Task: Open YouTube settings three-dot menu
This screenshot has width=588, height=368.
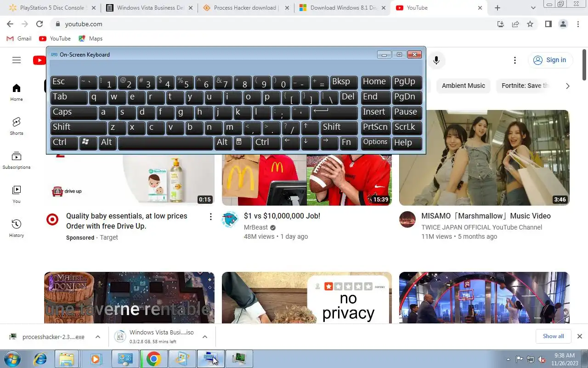Action: point(515,60)
